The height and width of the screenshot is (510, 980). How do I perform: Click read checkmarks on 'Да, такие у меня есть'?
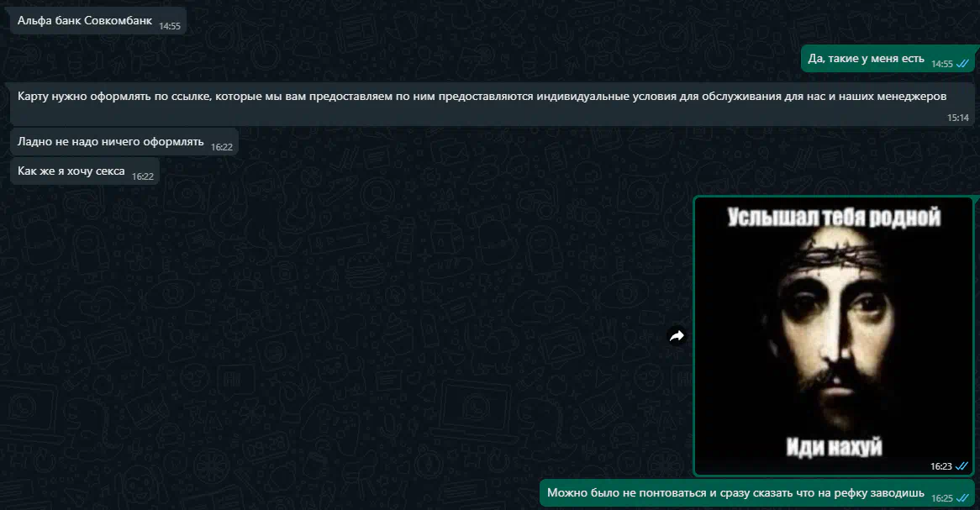coord(962,64)
